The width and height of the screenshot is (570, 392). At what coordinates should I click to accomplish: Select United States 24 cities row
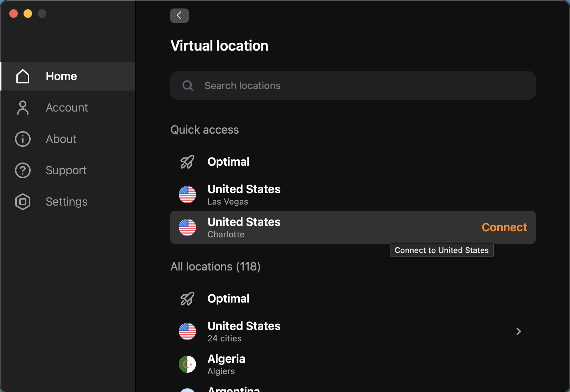tap(353, 331)
